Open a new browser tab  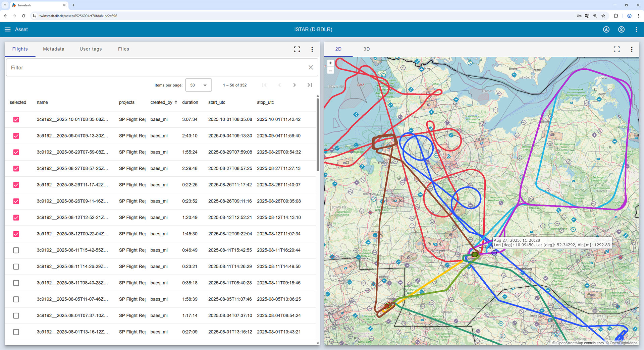(x=73, y=5)
